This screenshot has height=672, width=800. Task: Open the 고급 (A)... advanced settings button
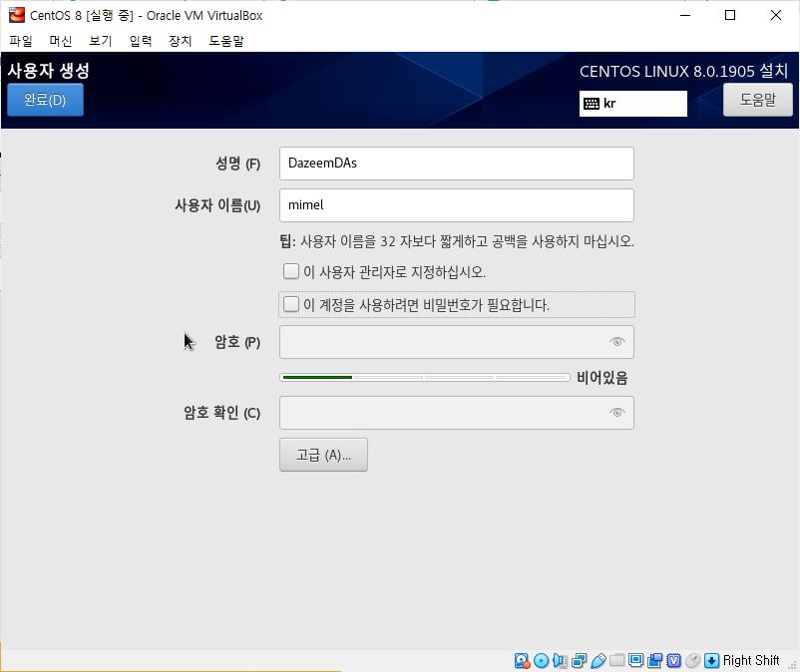(323, 455)
